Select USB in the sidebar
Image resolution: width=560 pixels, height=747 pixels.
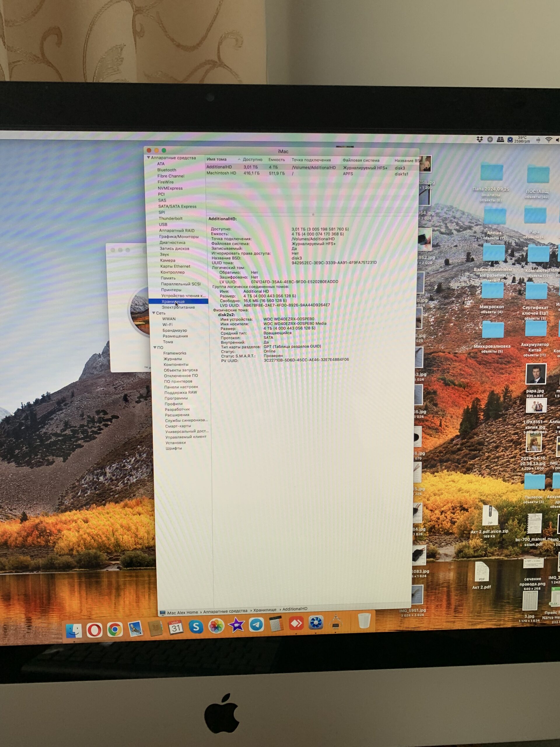pos(163,224)
